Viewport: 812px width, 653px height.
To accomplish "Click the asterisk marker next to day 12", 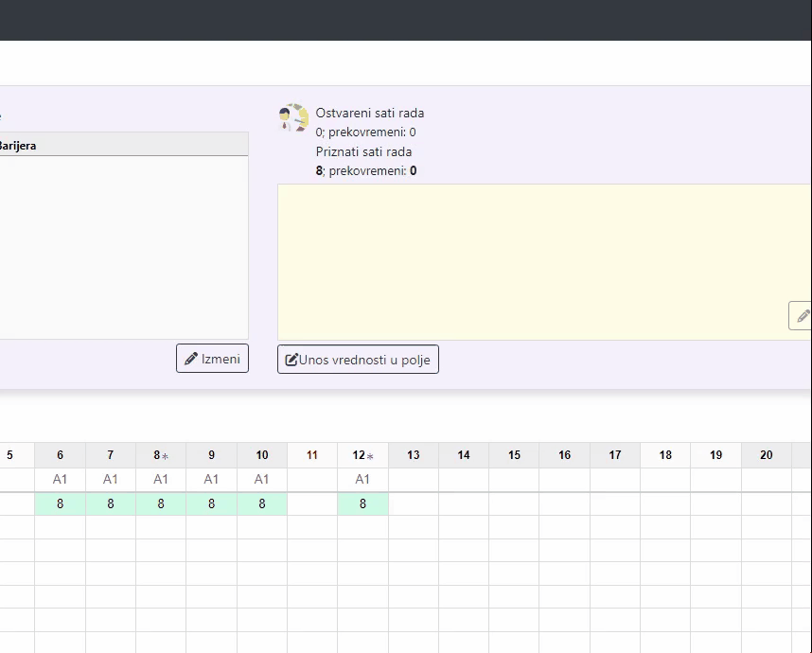I will coord(370,456).
